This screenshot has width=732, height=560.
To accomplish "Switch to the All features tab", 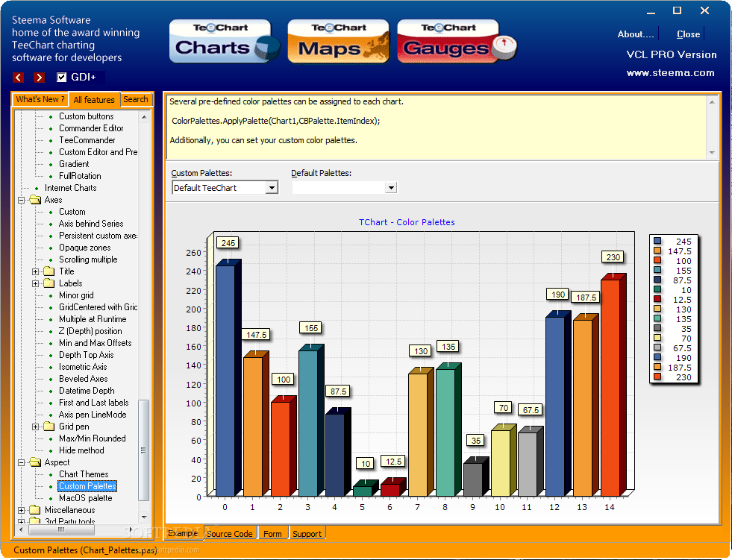I will click(x=94, y=100).
